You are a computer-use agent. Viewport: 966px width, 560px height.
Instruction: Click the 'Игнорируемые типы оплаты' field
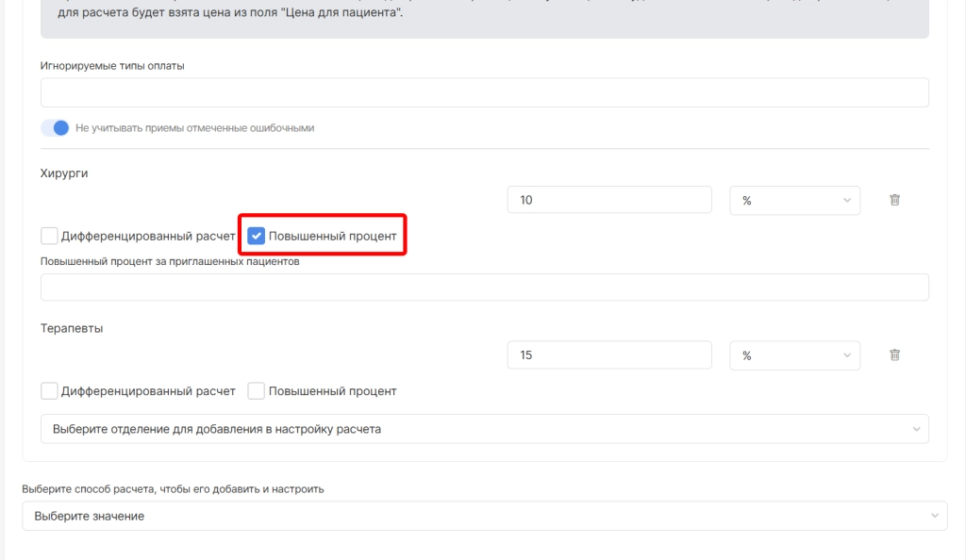pyautogui.click(x=484, y=93)
